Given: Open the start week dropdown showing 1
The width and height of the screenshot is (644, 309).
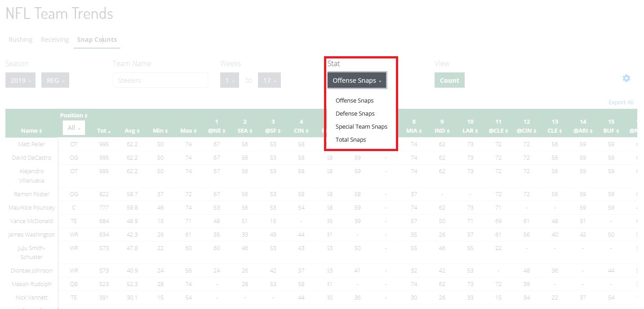Looking at the screenshot, I should point(230,80).
